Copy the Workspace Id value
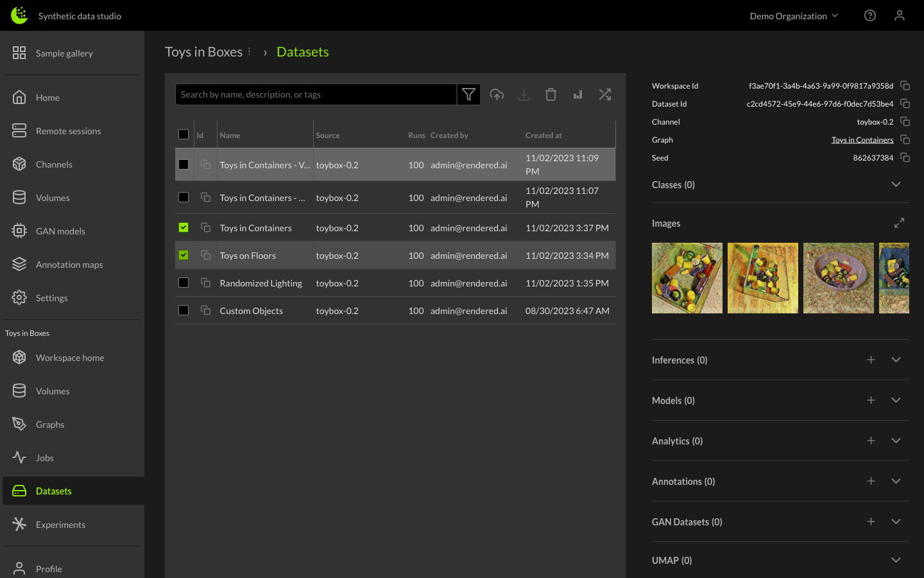This screenshot has width=924, height=578. (905, 85)
